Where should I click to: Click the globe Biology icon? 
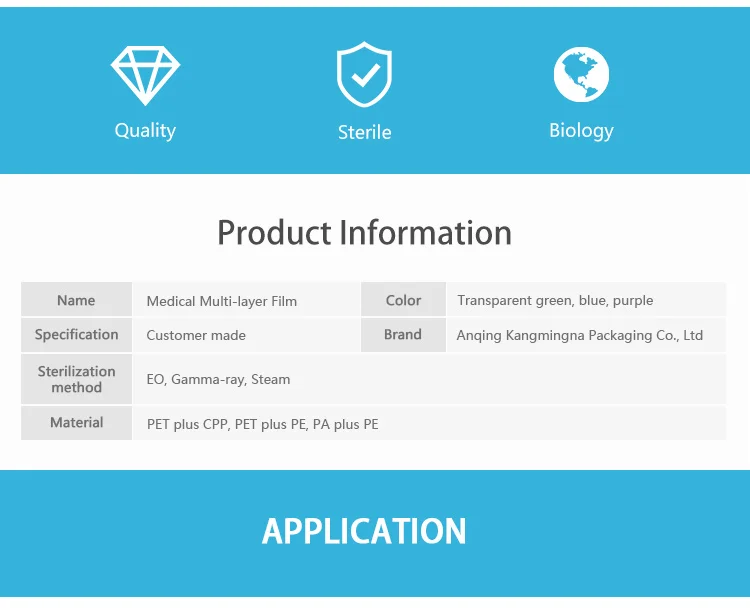coord(581,75)
